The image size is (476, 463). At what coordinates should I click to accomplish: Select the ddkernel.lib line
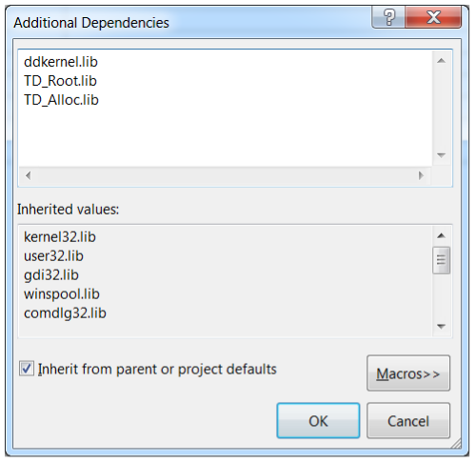pyautogui.click(x=61, y=62)
